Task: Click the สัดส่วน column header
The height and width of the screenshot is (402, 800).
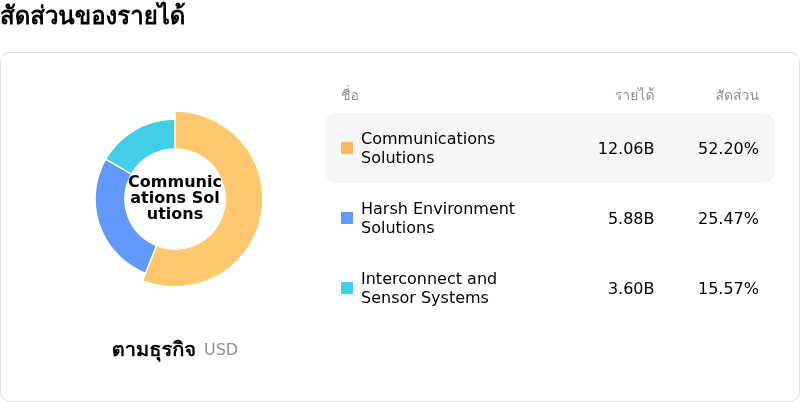Action: tap(737, 95)
